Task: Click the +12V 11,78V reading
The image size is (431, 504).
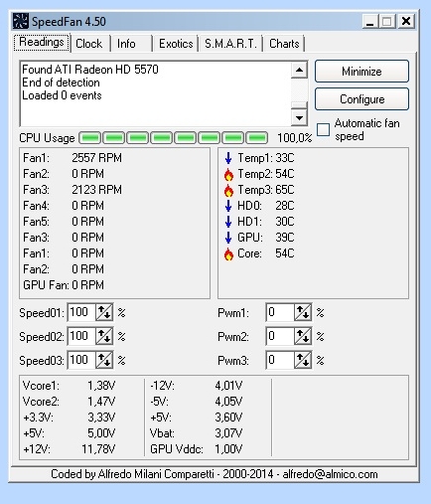Action: [x=69, y=449]
